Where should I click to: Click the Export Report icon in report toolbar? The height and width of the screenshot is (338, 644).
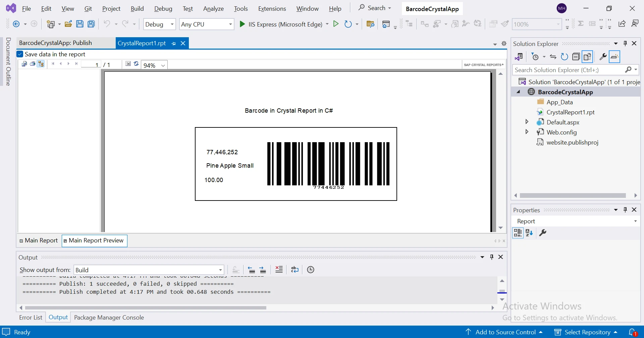[x=24, y=64]
